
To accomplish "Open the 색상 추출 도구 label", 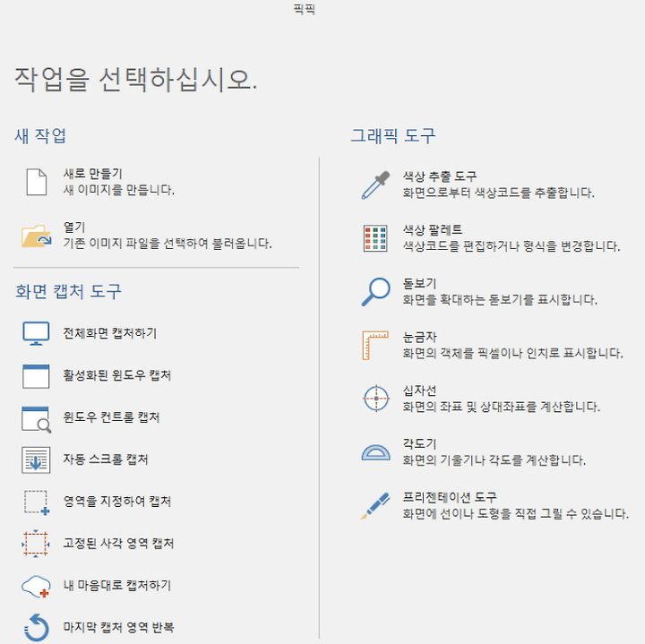I will [440, 176].
